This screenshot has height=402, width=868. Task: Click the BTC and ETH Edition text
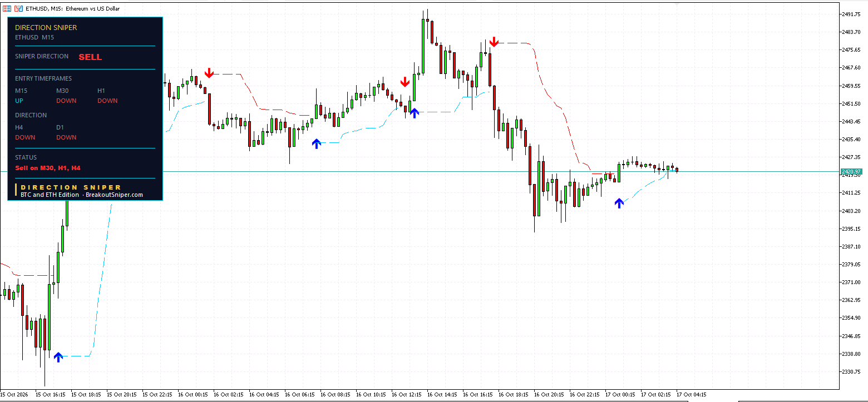coord(50,195)
